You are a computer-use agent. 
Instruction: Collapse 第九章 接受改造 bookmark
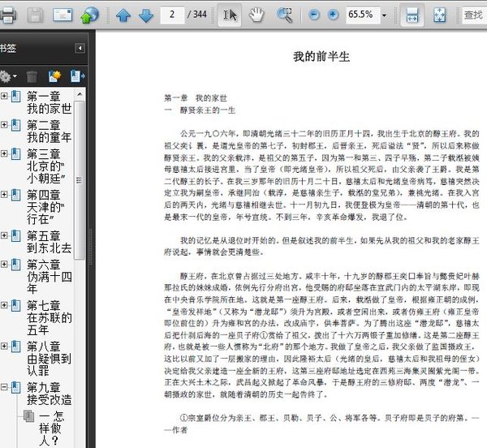pos(4,387)
